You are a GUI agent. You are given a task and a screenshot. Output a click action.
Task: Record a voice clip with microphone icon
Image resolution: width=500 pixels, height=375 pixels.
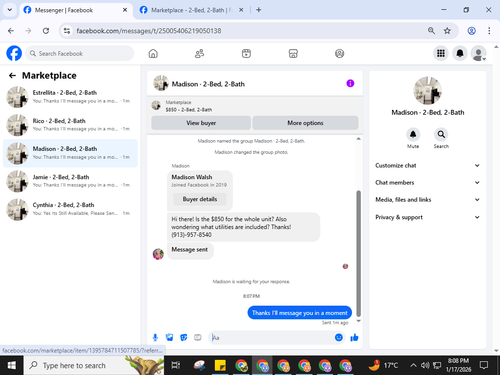(155, 338)
